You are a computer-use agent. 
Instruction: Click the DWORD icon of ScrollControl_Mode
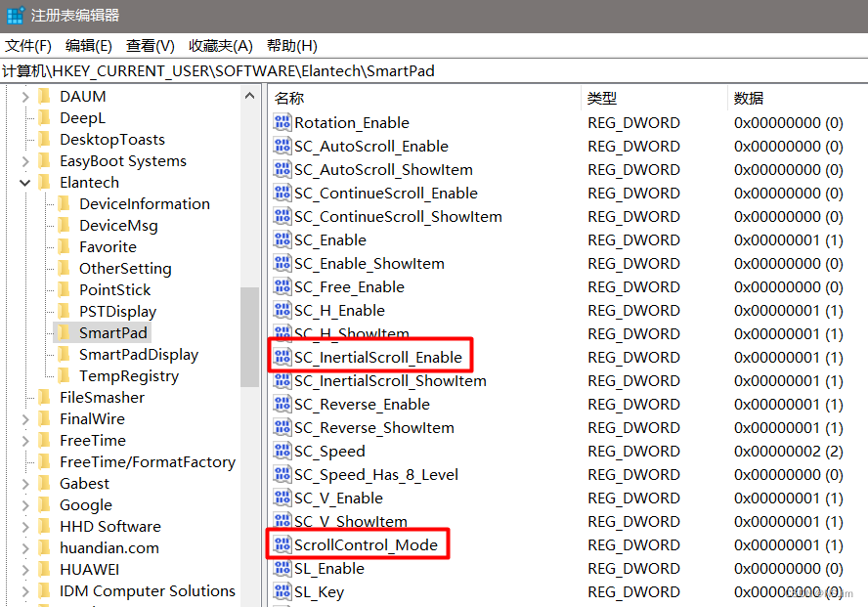pyautogui.click(x=282, y=545)
